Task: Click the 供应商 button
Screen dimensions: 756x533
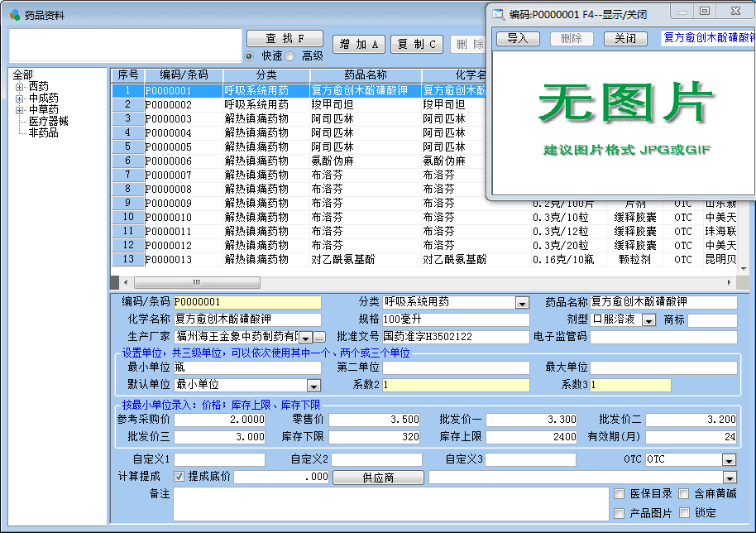Action: [x=378, y=478]
